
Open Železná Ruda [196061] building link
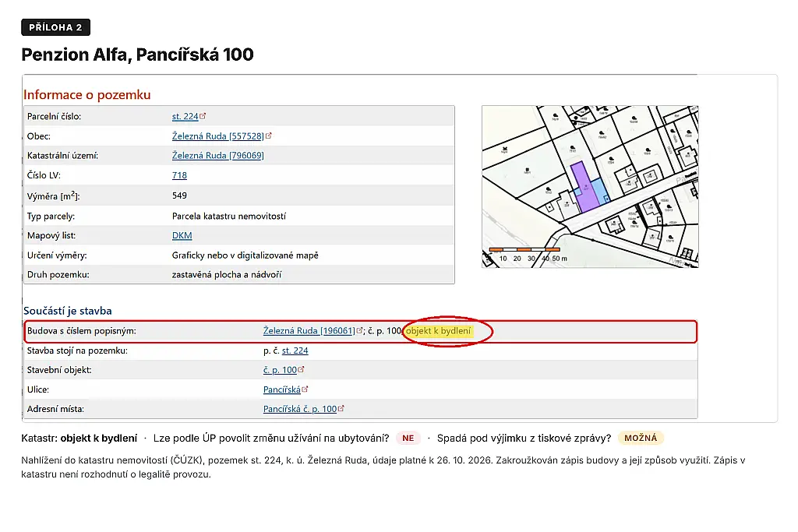[309, 330]
